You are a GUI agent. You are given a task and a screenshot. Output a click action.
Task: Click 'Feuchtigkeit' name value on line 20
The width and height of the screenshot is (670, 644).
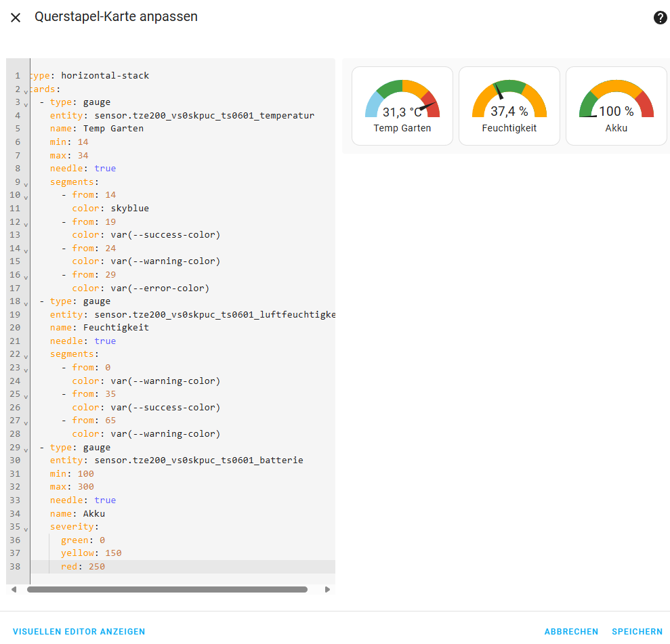click(117, 328)
